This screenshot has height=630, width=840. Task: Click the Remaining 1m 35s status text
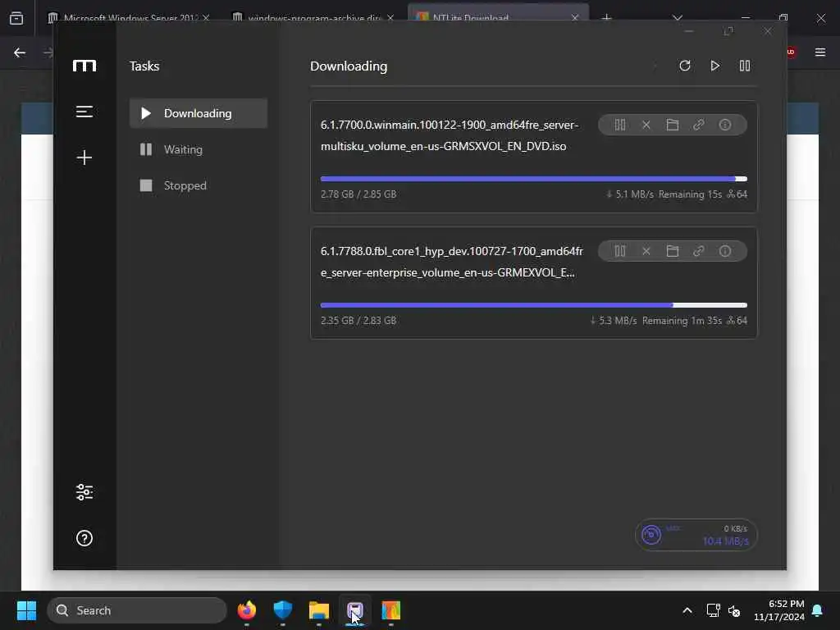682,321
